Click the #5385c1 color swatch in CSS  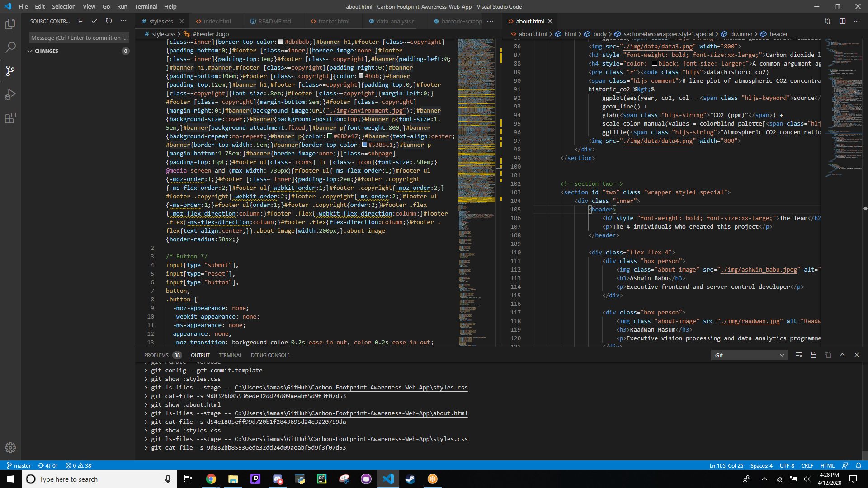pyautogui.click(x=365, y=145)
